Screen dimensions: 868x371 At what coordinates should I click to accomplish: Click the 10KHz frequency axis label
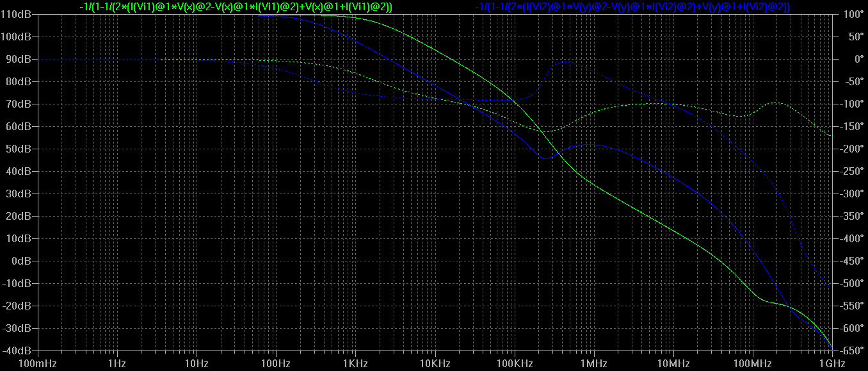435,364
